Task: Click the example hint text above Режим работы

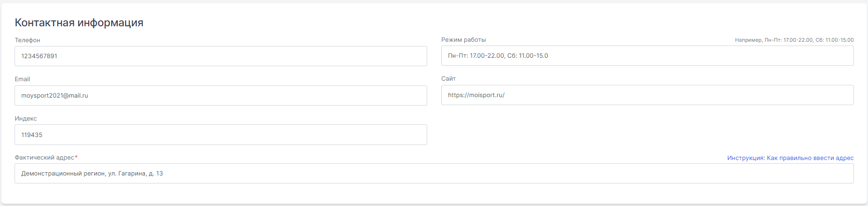Action: click(x=794, y=40)
